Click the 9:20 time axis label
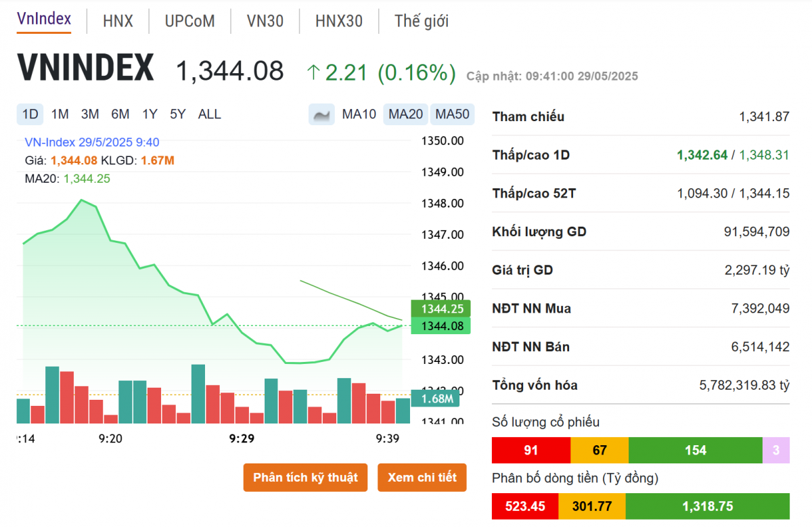 point(110,439)
